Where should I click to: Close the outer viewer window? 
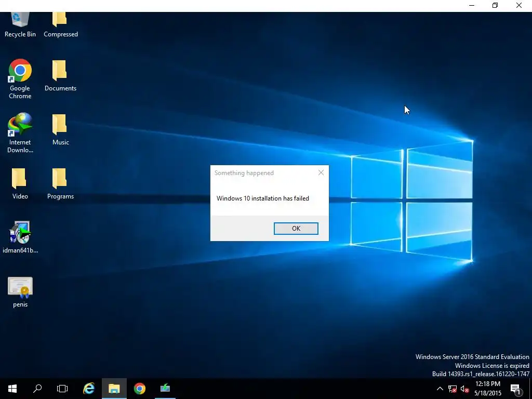click(519, 5)
